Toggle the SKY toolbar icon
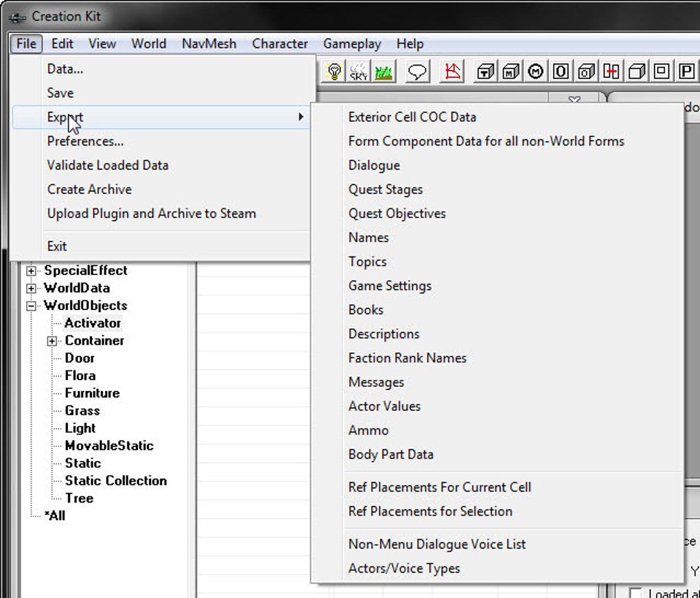 click(x=358, y=71)
